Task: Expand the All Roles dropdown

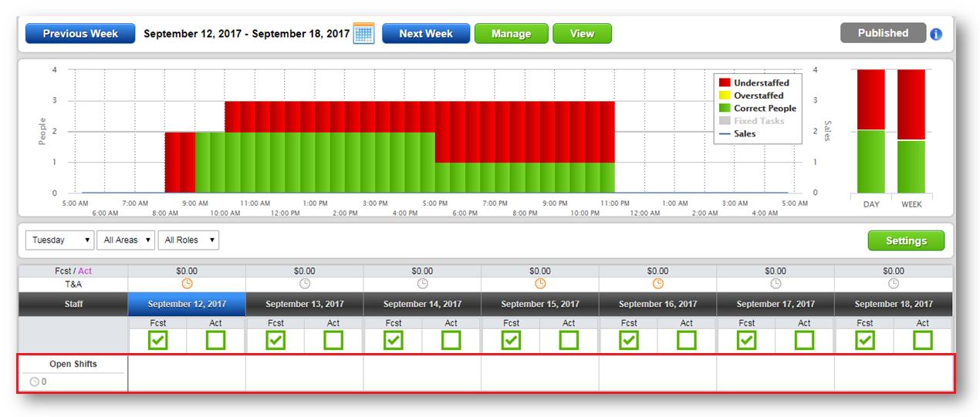Action: (x=188, y=240)
